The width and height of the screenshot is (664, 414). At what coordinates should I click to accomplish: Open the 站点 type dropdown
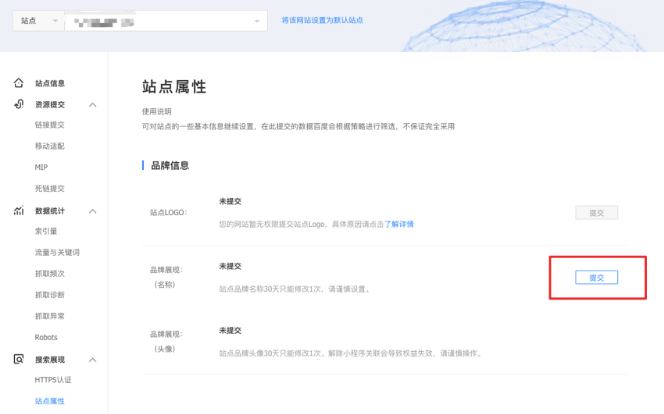point(38,20)
